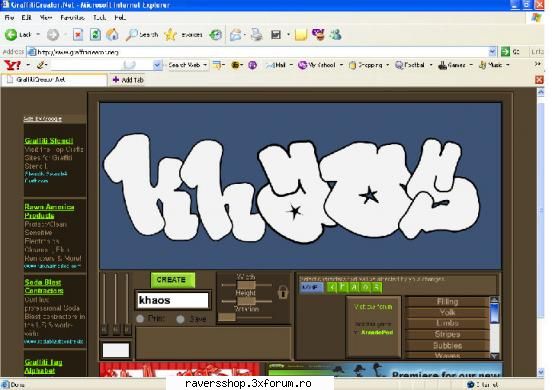
Task: Click the khaos text input field
Action: [172, 300]
